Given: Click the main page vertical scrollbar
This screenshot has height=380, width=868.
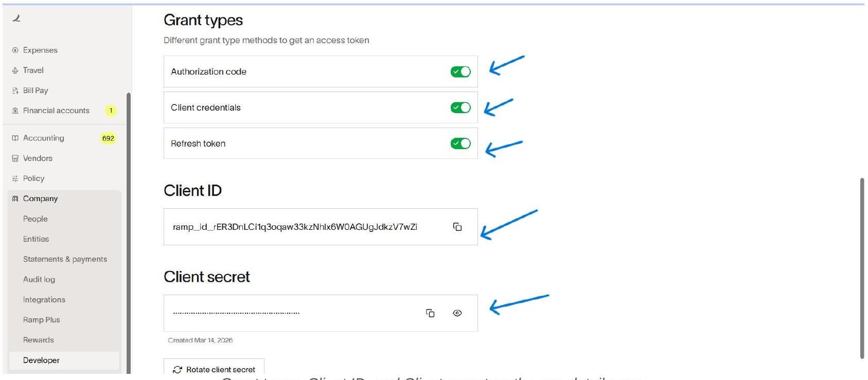Looking at the screenshot, I should click(862, 268).
